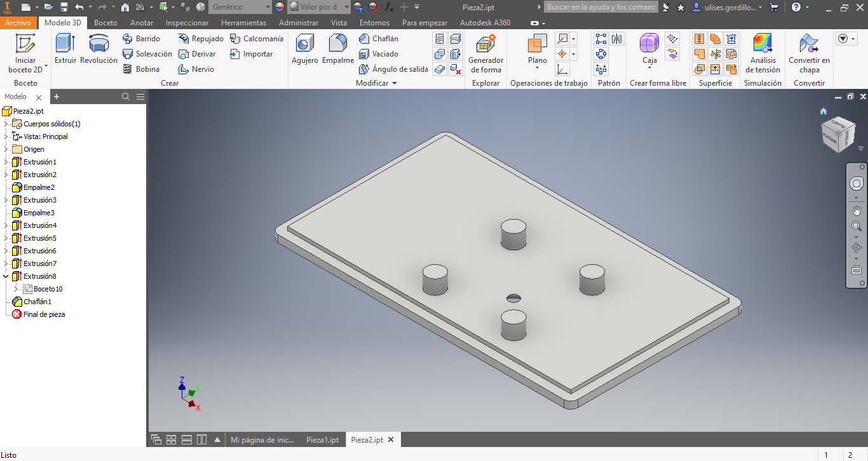
Task: Click the Importar tool
Action: [251, 54]
